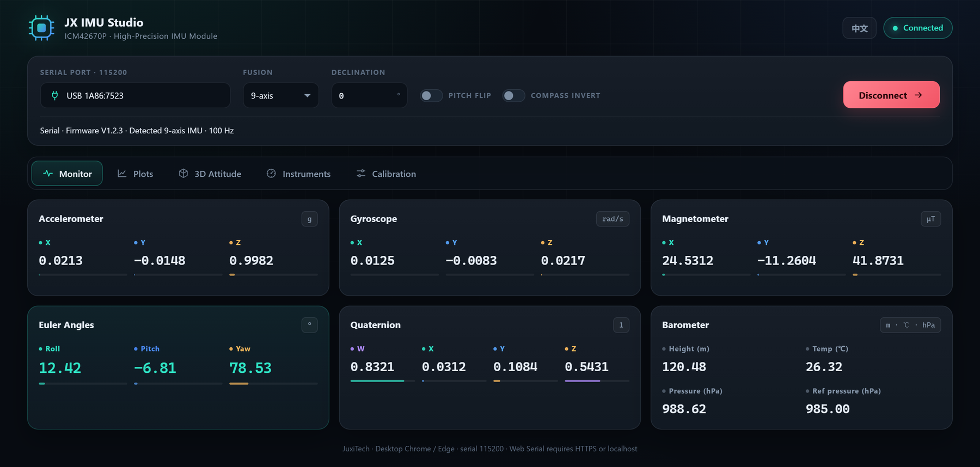Click the pulse icon on Monitor tab
Viewport: 980px width, 467px height.
coord(48,174)
